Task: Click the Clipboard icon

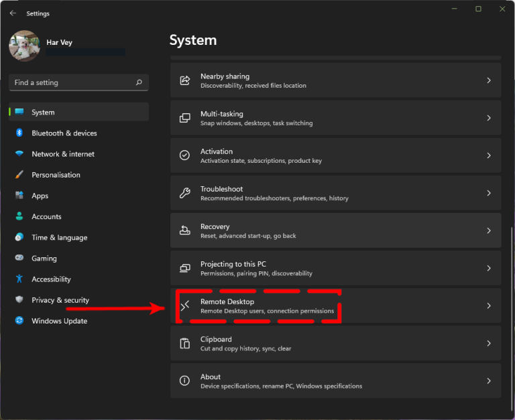Action: pos(184,343)
